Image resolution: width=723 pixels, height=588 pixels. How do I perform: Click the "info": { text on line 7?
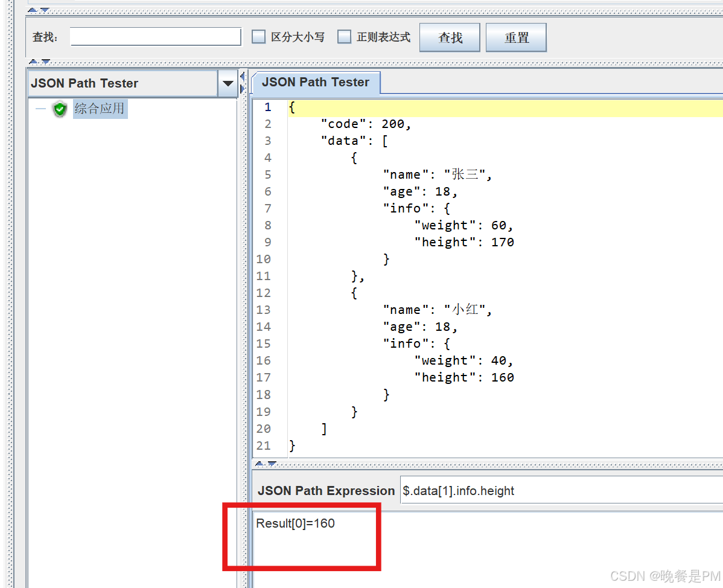coord(416,208)
